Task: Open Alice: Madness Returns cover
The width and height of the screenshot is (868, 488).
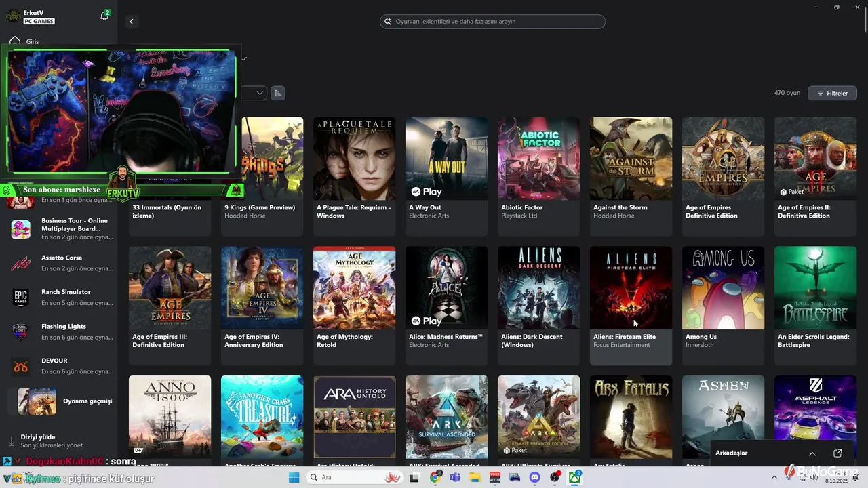Action: coord(447,288)
